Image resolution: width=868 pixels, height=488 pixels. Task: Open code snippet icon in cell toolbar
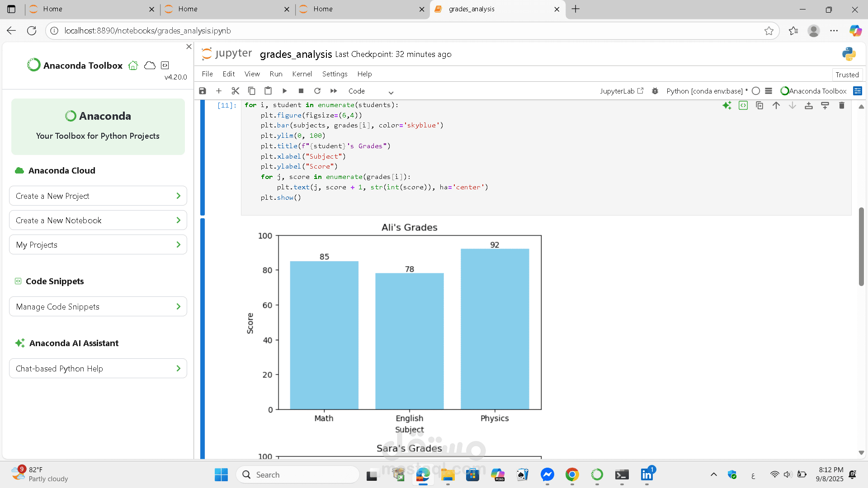pos(743,105)
